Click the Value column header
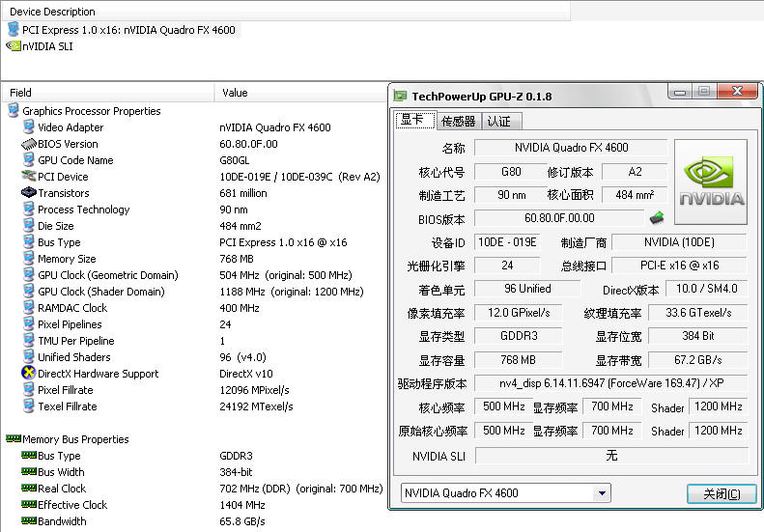The height and width of the screenshot is (532, 764). pos(301,93)
